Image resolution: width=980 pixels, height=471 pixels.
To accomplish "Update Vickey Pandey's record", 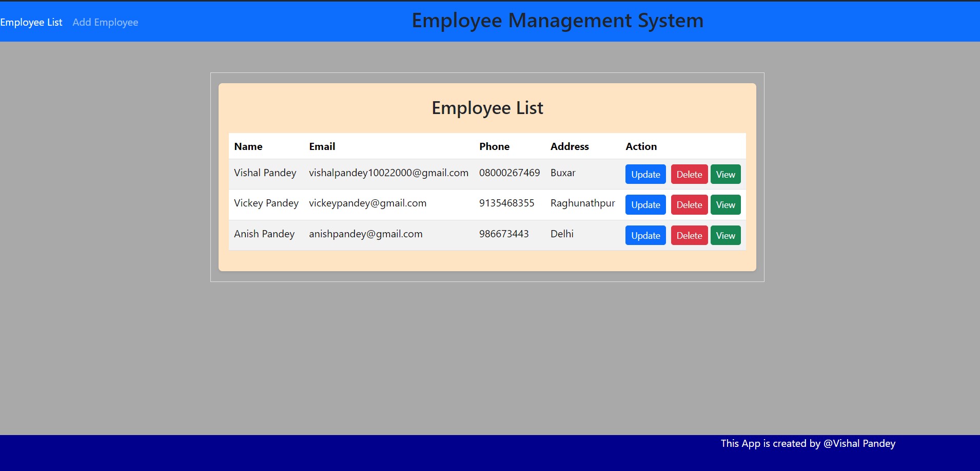I will pyautogui.click(x=644, y=204).
